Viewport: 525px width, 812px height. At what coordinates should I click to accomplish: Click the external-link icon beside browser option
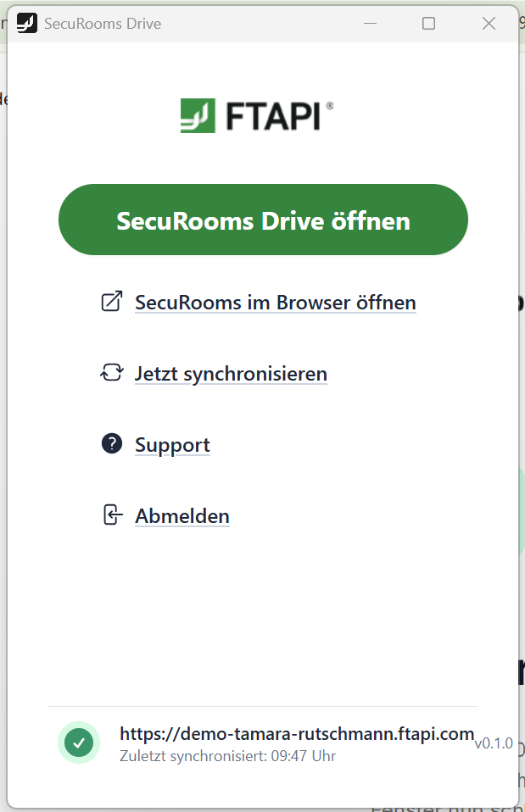point(112,301)
